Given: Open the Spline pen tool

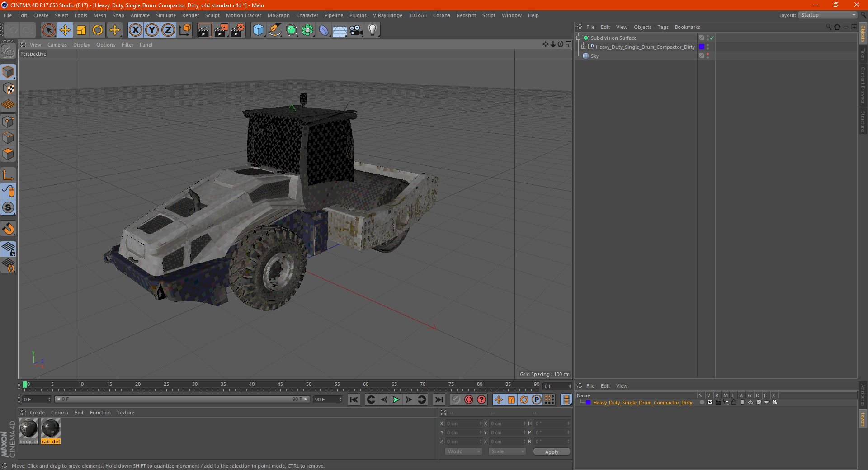Looking at the screenshot, I should [274, 30].
